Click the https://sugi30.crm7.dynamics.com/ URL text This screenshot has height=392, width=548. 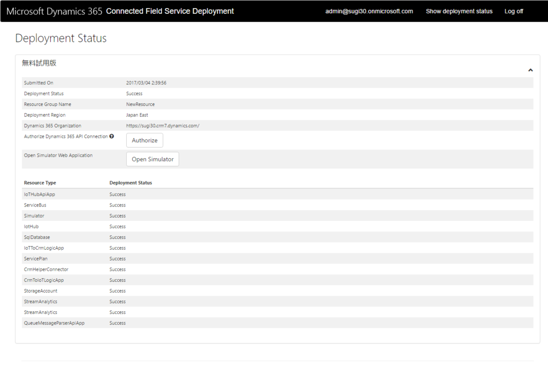point(163,126)
